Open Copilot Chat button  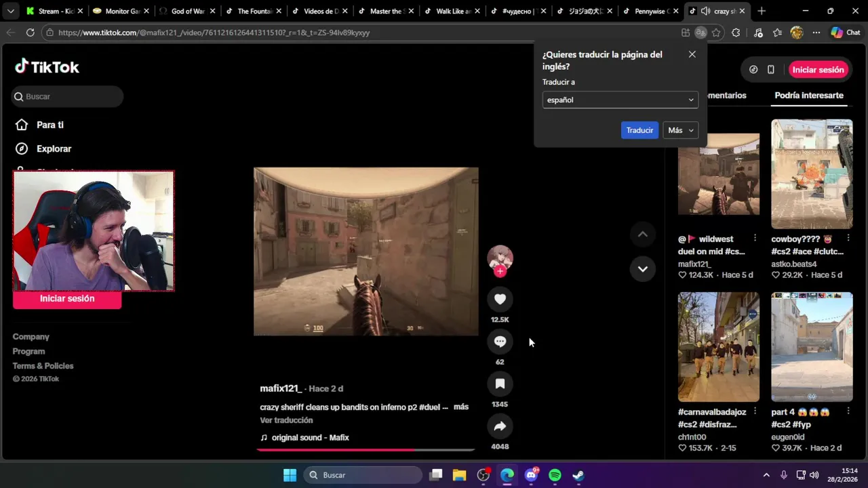tap(846, 33)
